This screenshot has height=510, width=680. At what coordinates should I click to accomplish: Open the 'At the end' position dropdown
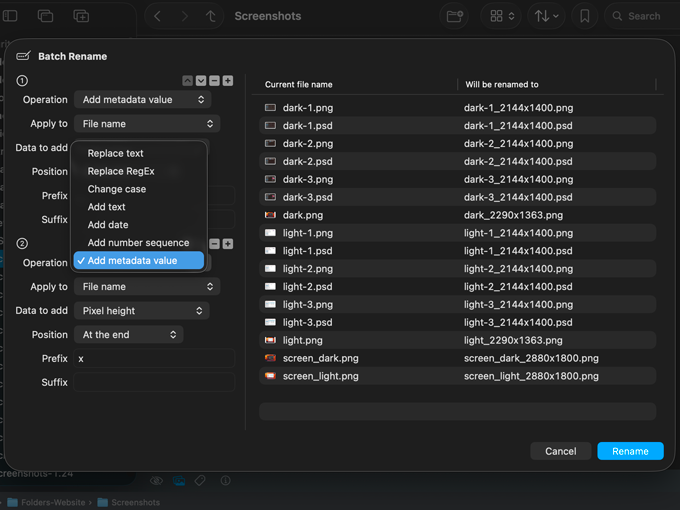click(x=129, y=335)
